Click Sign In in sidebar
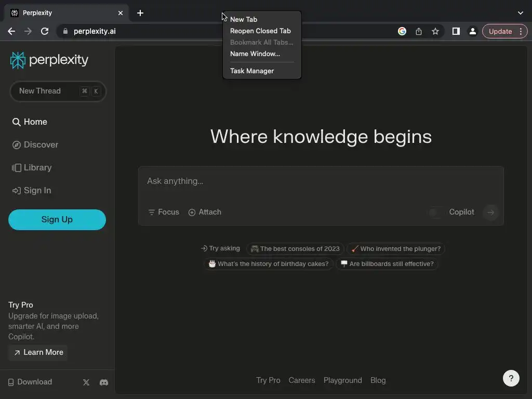The image size is (532, 399). (x=32, y=191)
